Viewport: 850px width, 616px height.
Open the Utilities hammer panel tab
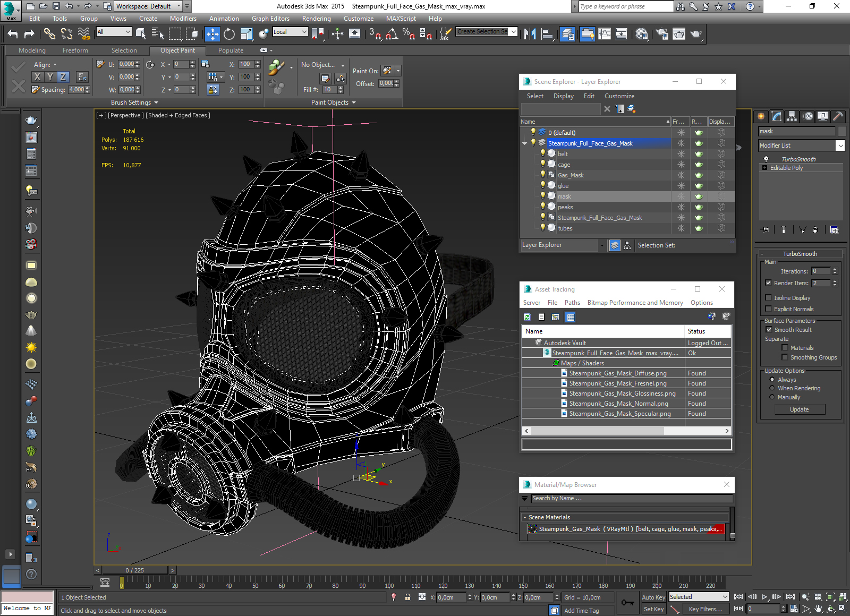pyautogui.click(x=838, y=116)
